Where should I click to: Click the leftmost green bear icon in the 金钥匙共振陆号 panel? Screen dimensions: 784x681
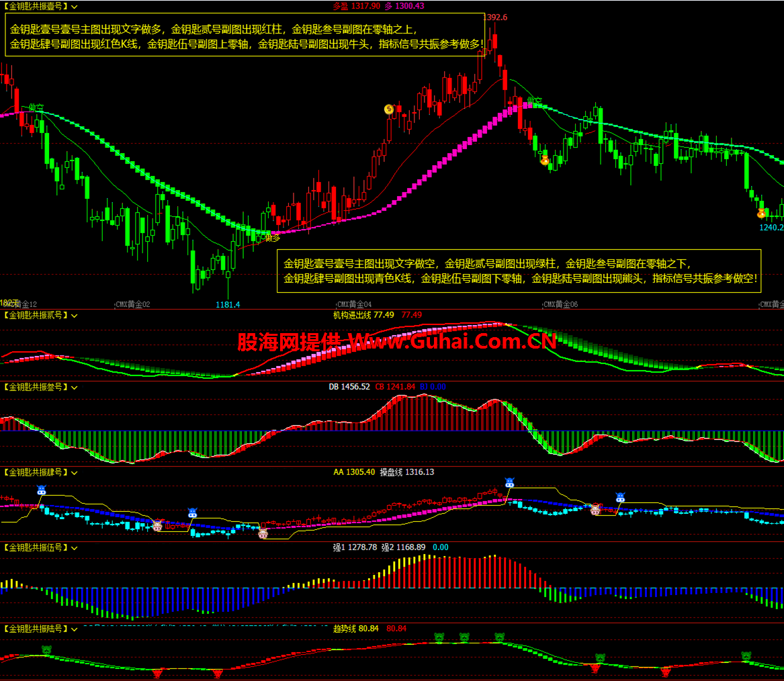(46, 649)
